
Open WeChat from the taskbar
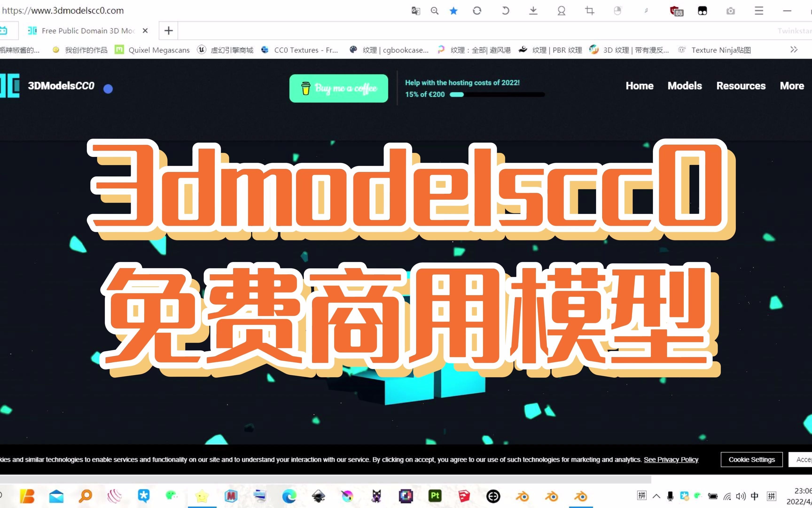(172, 495)
